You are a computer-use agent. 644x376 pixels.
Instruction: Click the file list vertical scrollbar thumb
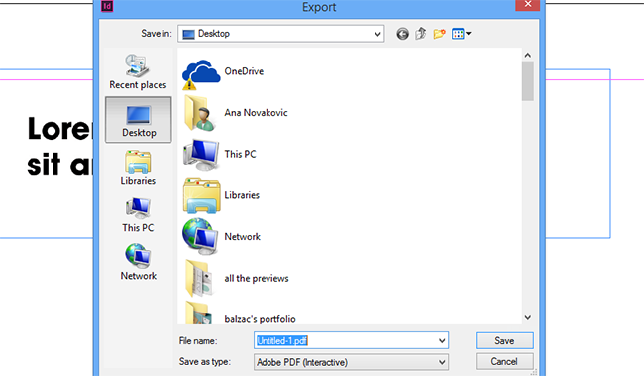point(528,81)
